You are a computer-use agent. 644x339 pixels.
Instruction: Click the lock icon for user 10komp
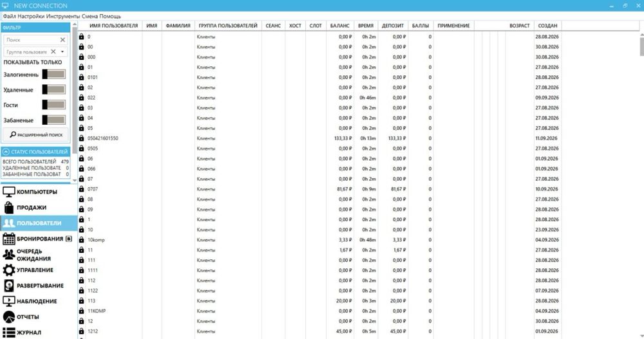[x=81, y=240]
